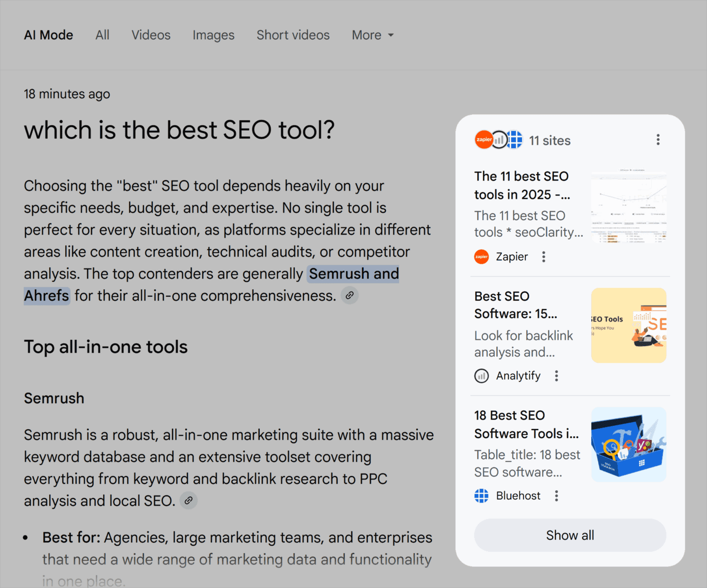
Task: Click link icon after Ahrefs paragraph
Action: (350, 296)
